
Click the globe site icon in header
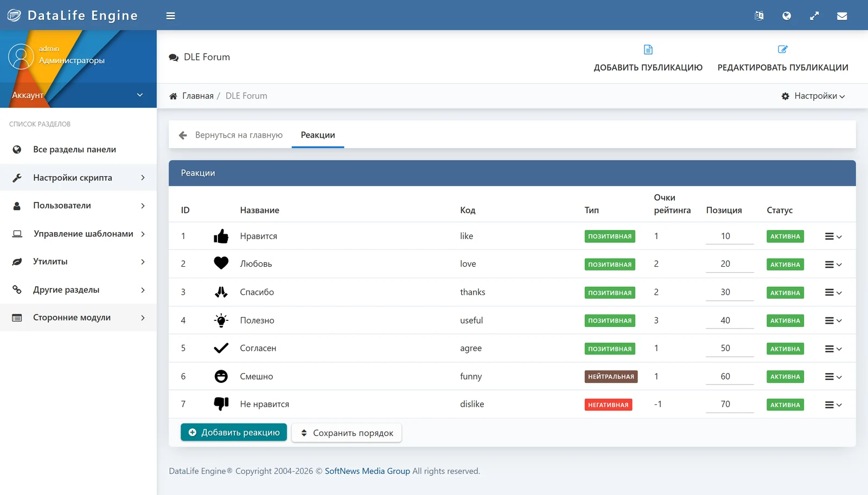pos(787,16)
